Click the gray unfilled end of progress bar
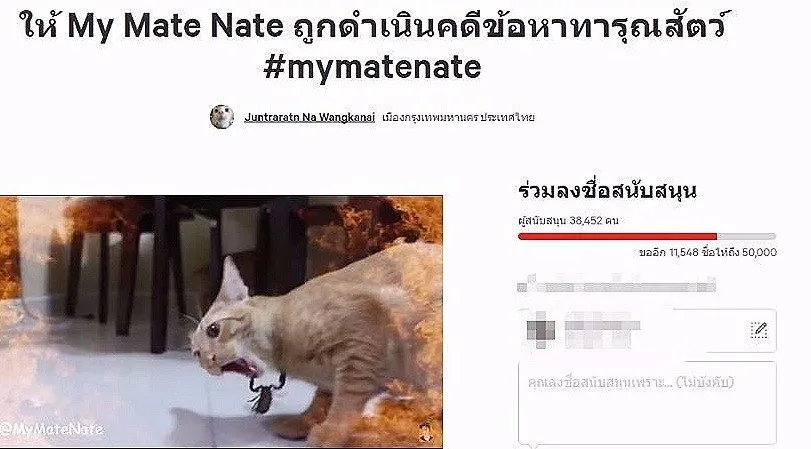This screenshot has height=449, width=811. click(x=746, y=236)
